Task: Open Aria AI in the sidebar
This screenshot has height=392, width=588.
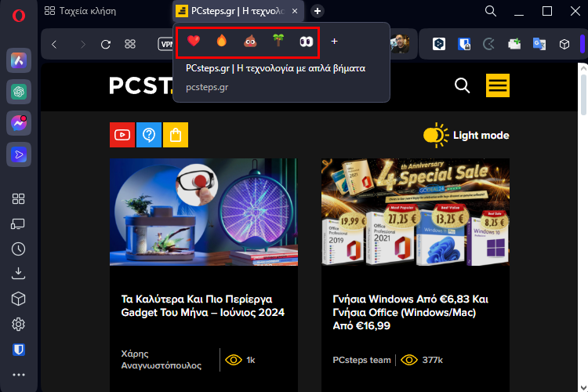Action: coord(19,60)
